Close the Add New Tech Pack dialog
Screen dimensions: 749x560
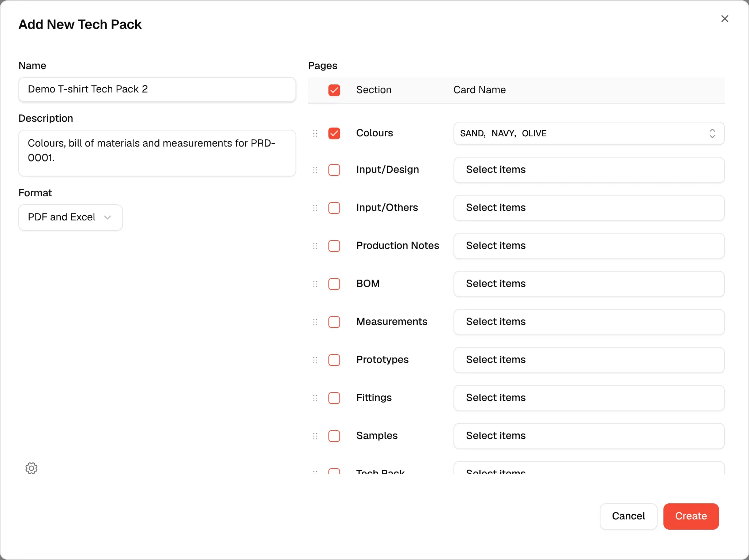(x=724, y=19)
